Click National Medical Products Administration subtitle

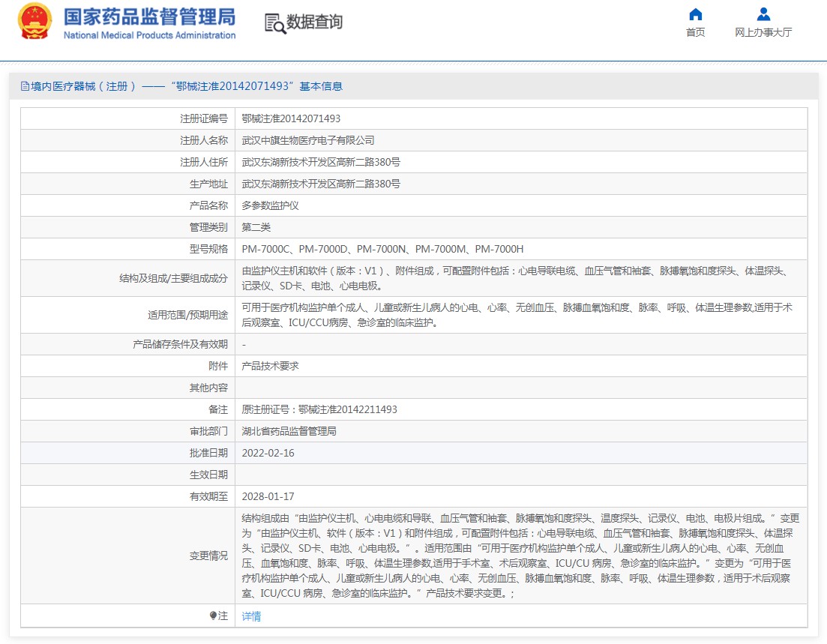pos(150,35)
